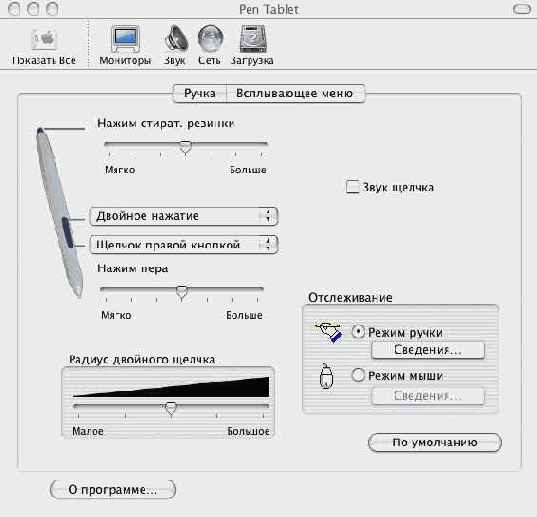The height and width of the screenshot is (517, 537).
Task: Click Сведения... button under Режим ручки
Action: 428,350
